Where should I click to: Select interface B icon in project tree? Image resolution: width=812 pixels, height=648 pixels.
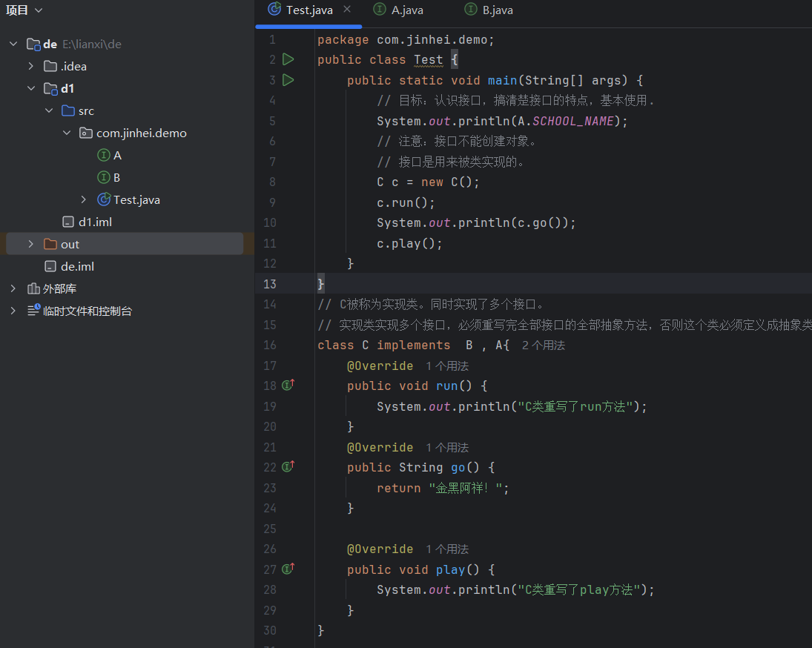(104, 177)
